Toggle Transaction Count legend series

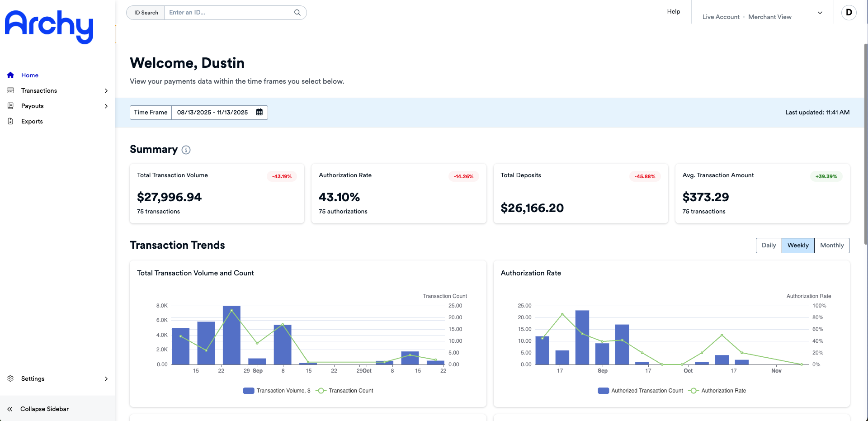(x=345, y=391)
